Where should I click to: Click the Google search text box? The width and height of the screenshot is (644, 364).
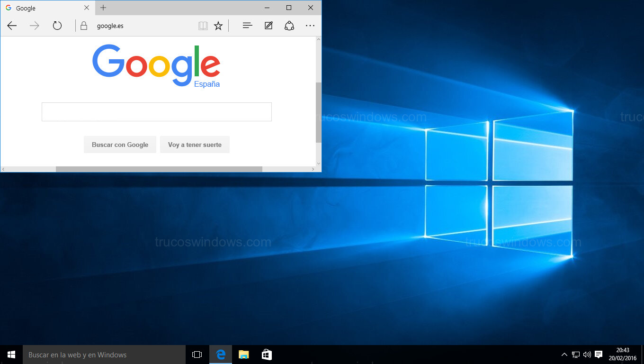point(156,112)
